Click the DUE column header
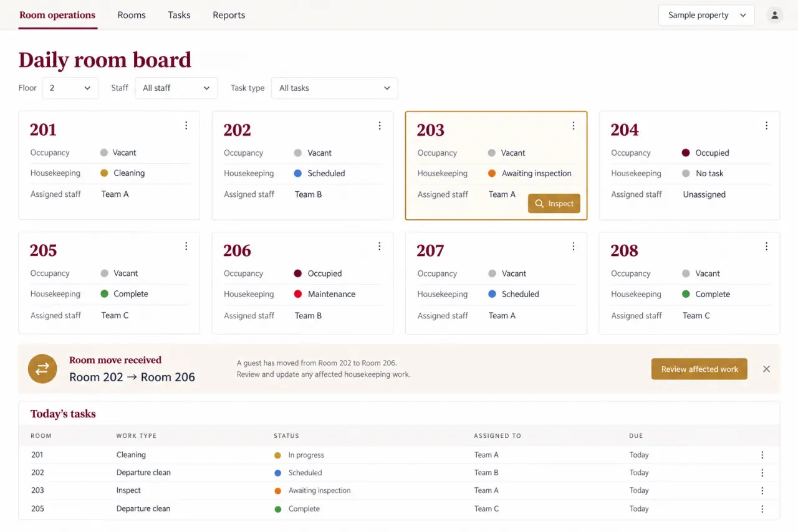The width and height of the screenshot is (798, 532). (636, 436)
